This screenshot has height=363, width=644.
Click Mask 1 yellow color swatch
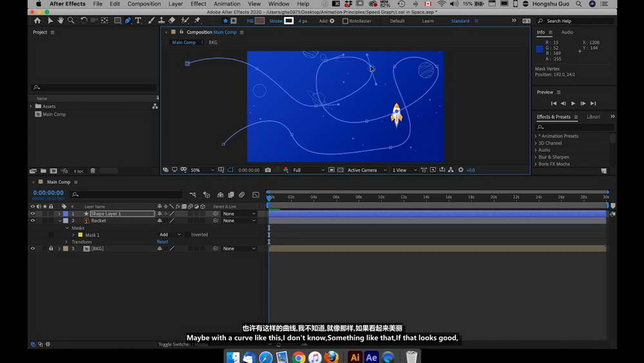(80, 235)
